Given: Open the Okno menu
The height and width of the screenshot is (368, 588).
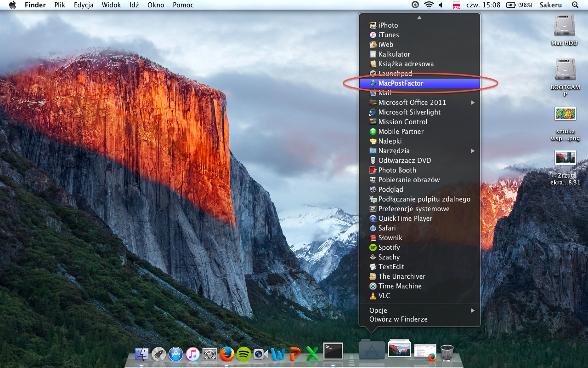Looking at the screenshot, I should (x=156, y=5).
